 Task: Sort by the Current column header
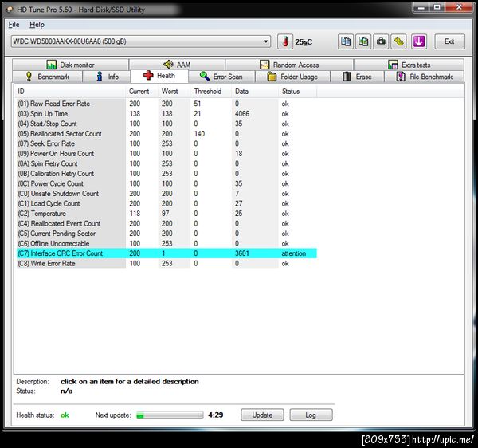pos(142,92)
